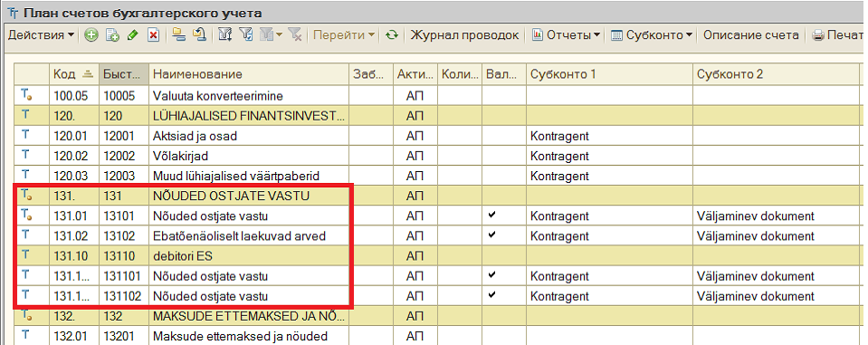The width and height of the screenshot is (868, 345).
Task: Toggle currency checkmark for account 131.01
Action: tap(491, 216)
